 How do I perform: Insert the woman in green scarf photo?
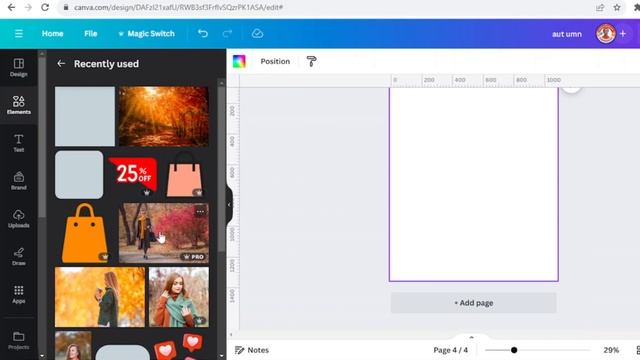coord(179,297)
